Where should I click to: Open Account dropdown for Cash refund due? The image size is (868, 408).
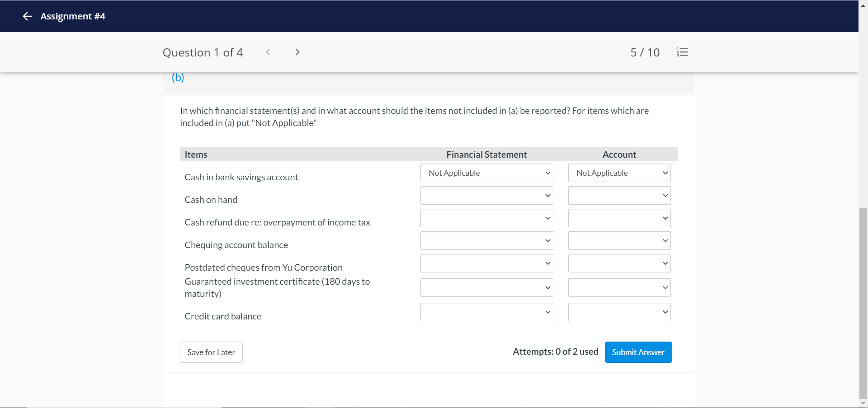tap(619, 218)
